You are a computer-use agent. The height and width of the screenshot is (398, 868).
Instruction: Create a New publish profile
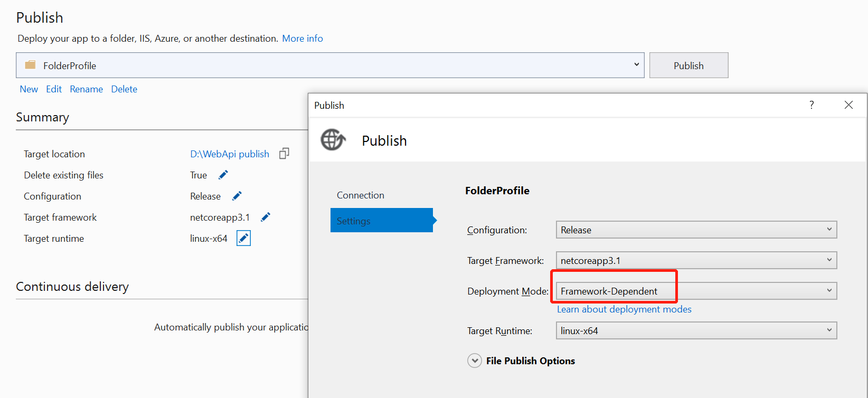point(29,89)
